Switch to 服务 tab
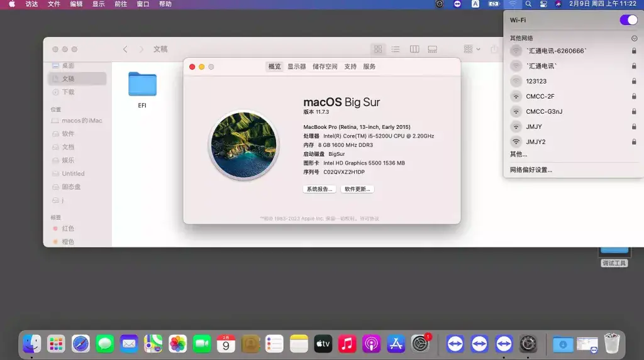644x360 pixels. tap(369, 67)
